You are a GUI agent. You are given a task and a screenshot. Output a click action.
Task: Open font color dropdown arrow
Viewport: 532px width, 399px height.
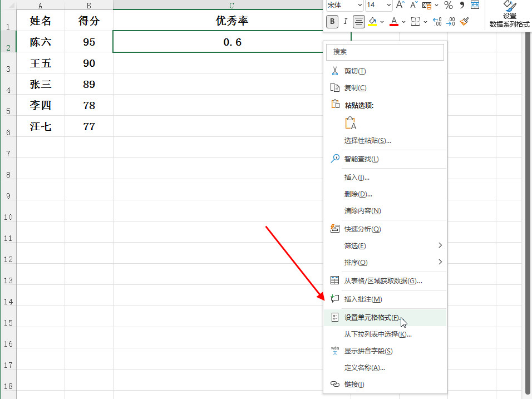[x=404, y=22]
